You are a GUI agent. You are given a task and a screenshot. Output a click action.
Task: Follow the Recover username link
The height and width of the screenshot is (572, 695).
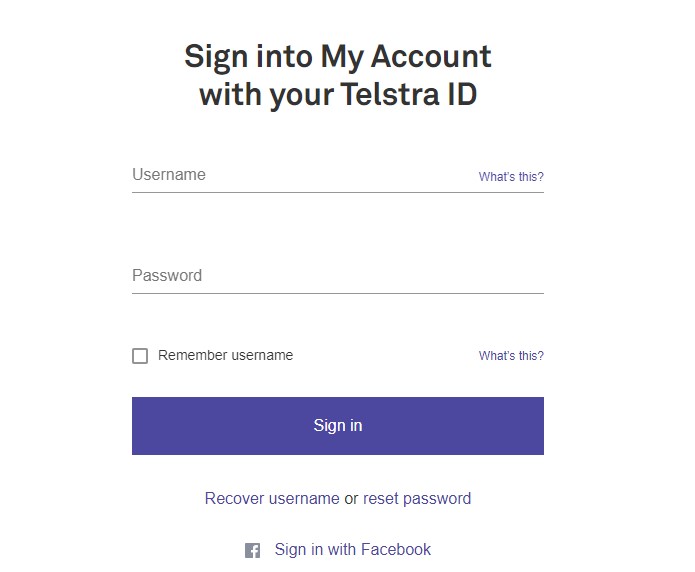pos(272,498)
